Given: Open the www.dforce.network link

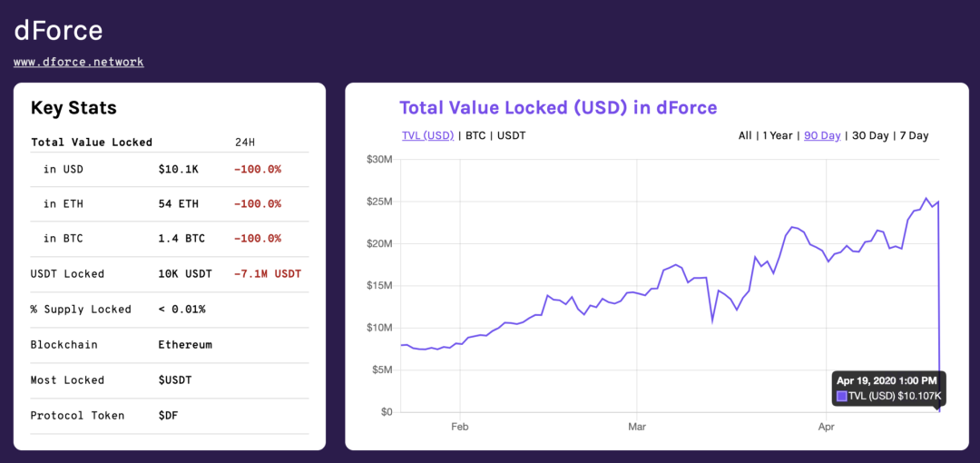Looking at the screenshot, I should (79, 62).
